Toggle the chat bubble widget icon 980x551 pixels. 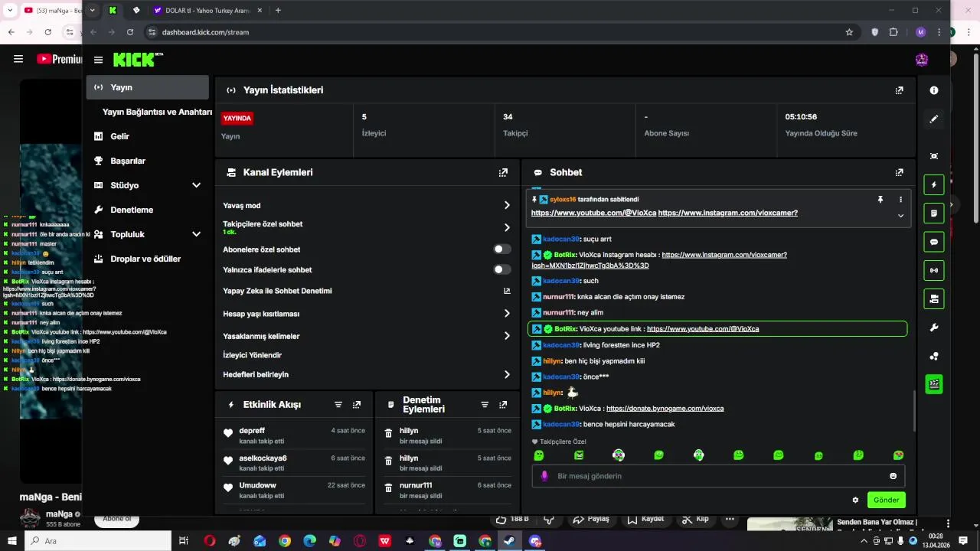coord(934,242)
